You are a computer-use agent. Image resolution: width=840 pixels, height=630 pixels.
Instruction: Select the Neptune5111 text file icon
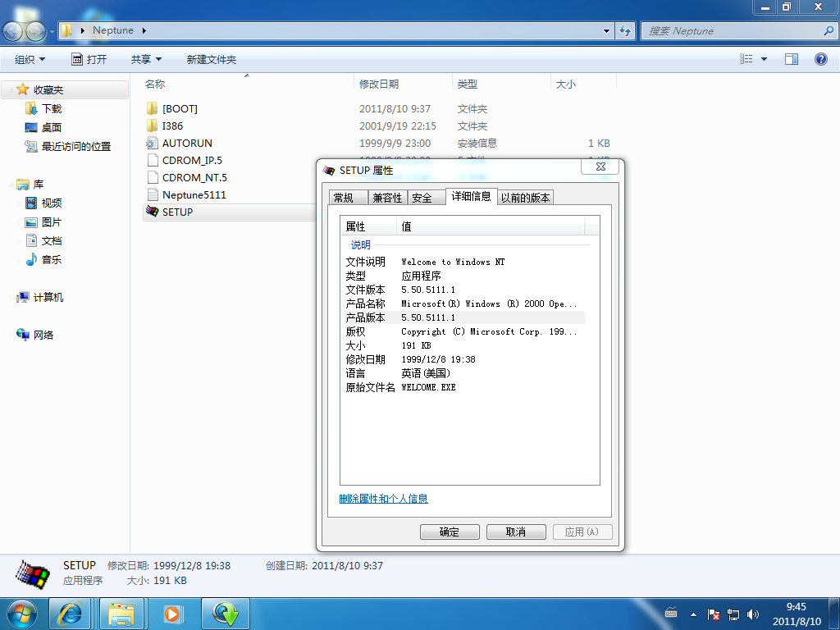(152, 194)
